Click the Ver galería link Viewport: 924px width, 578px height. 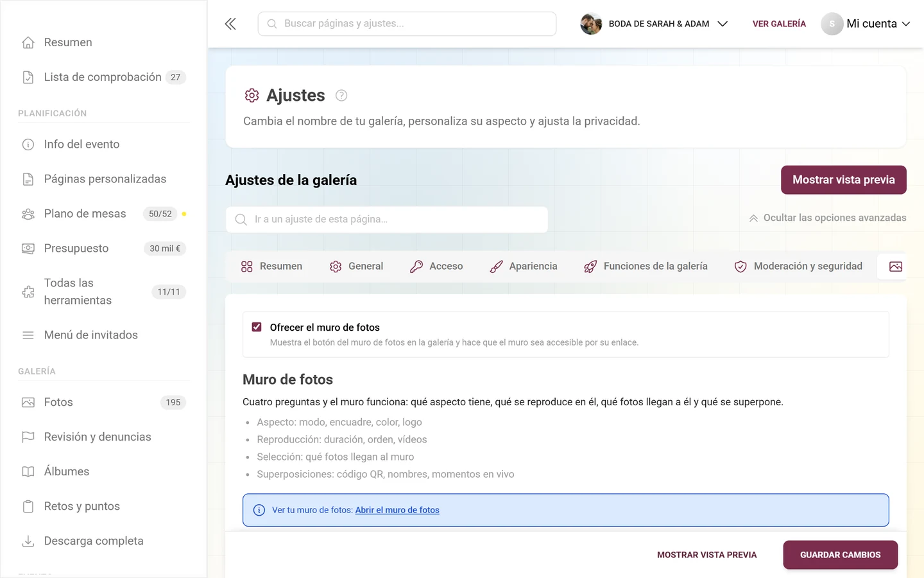[x=779, y=24]
